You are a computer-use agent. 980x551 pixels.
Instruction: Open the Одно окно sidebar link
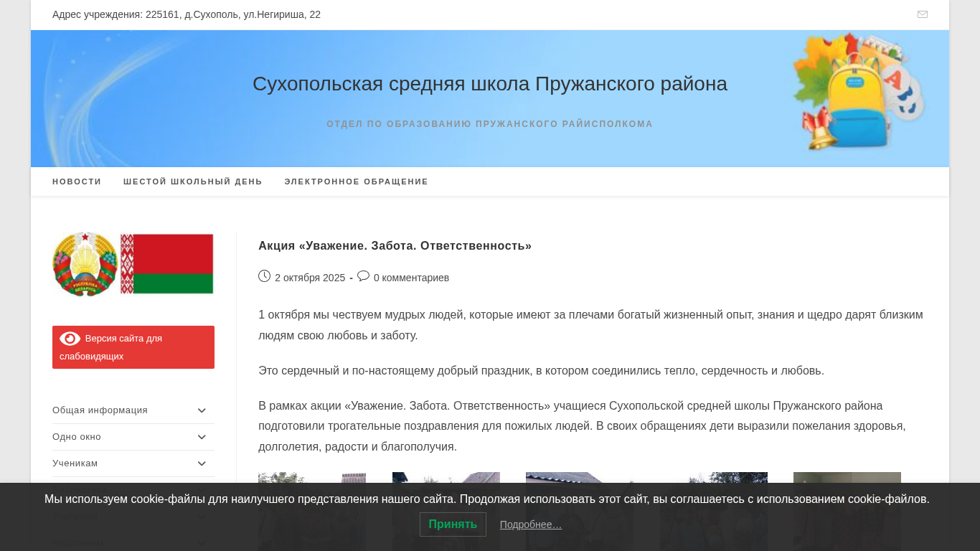(x=77, y=437)
